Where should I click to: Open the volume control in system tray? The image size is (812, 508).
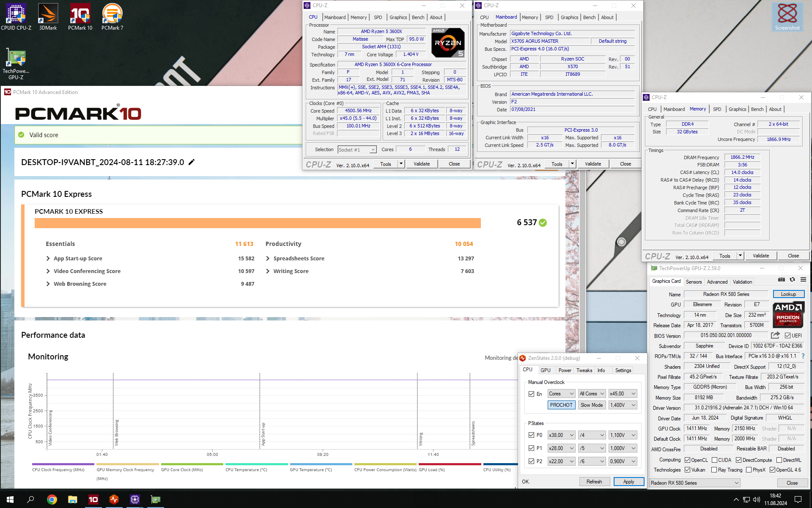pyautogui.click(x=757, y=500)
